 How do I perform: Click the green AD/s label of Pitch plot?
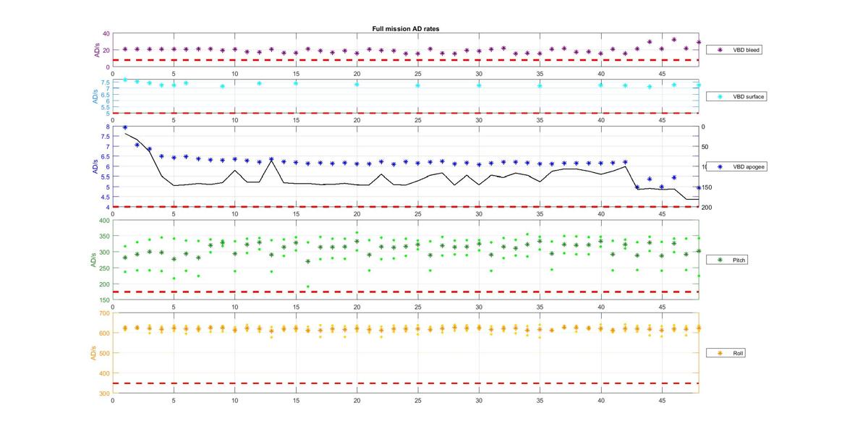pyautogui.click(x=93, y=260)
